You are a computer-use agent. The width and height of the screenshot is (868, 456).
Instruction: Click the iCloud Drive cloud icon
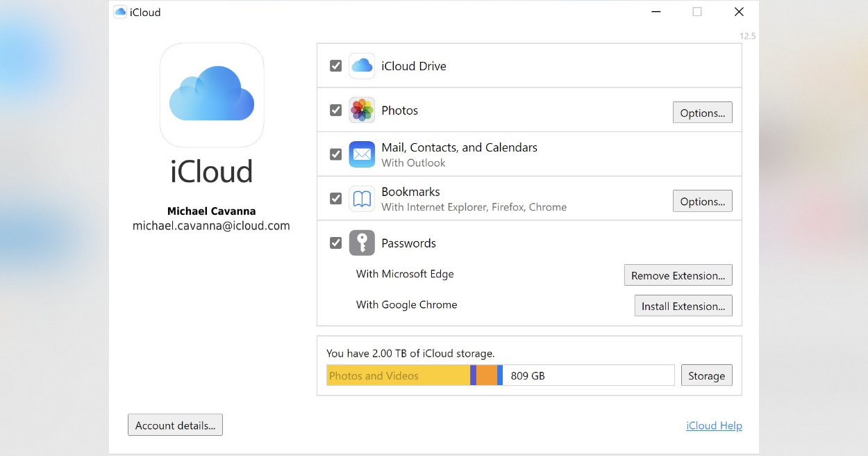click(x=362, y=66)
